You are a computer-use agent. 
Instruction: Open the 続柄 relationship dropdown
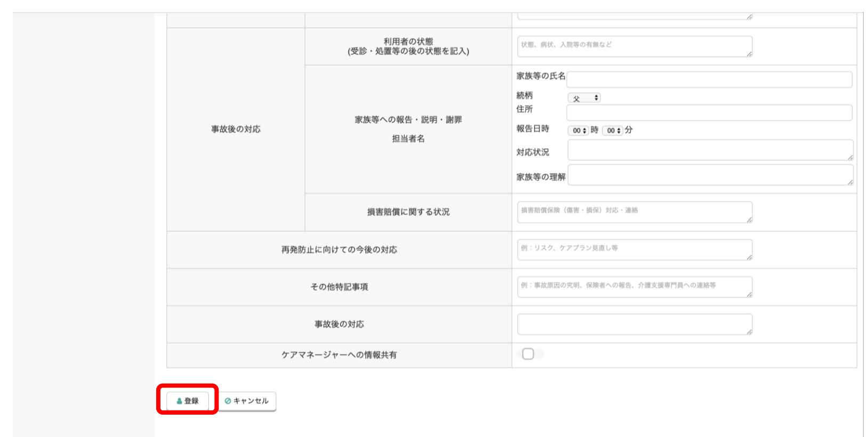[584, 98]
